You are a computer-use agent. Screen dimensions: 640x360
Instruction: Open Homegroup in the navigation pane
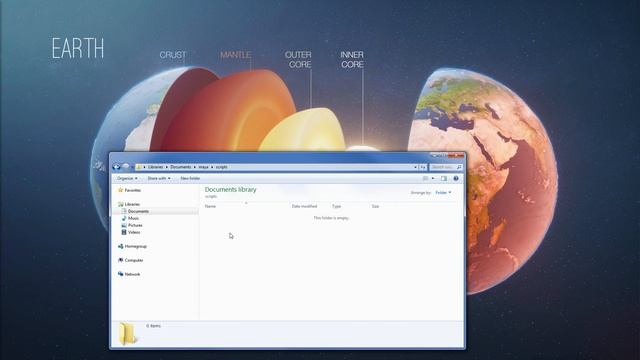pos(132,247)
